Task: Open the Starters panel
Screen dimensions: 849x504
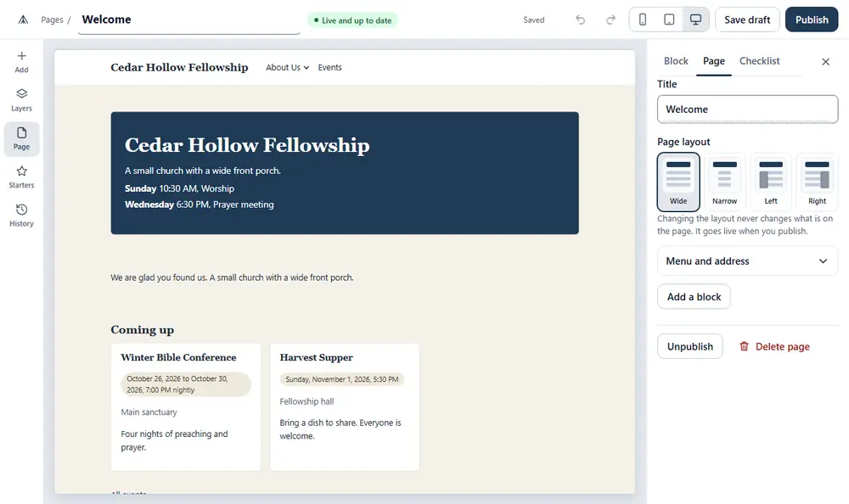Action: point(22,177)
